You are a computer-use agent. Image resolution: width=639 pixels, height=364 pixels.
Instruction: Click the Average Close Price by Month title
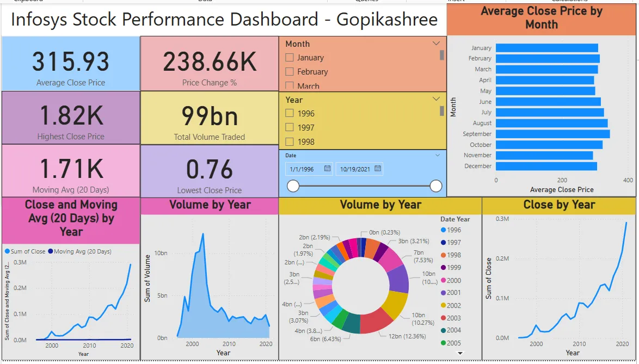click(541, 17)
